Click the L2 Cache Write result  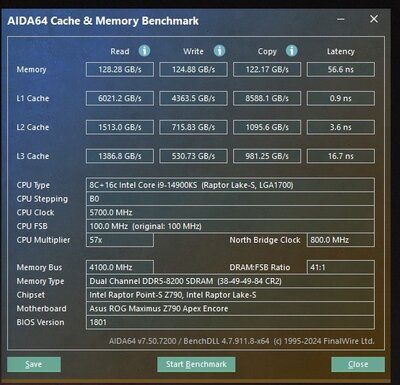193,127
